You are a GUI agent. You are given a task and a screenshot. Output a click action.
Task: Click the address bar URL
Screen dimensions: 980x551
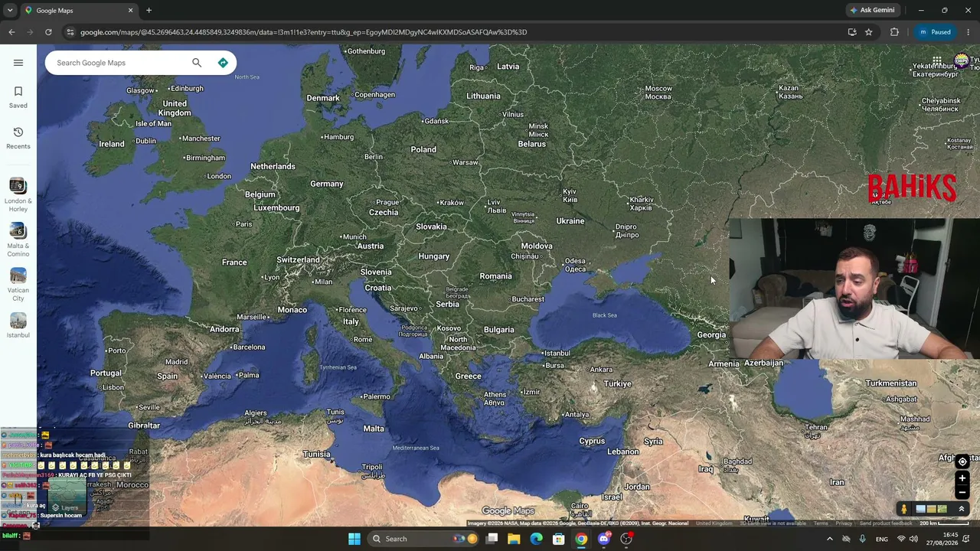[304, 32]
